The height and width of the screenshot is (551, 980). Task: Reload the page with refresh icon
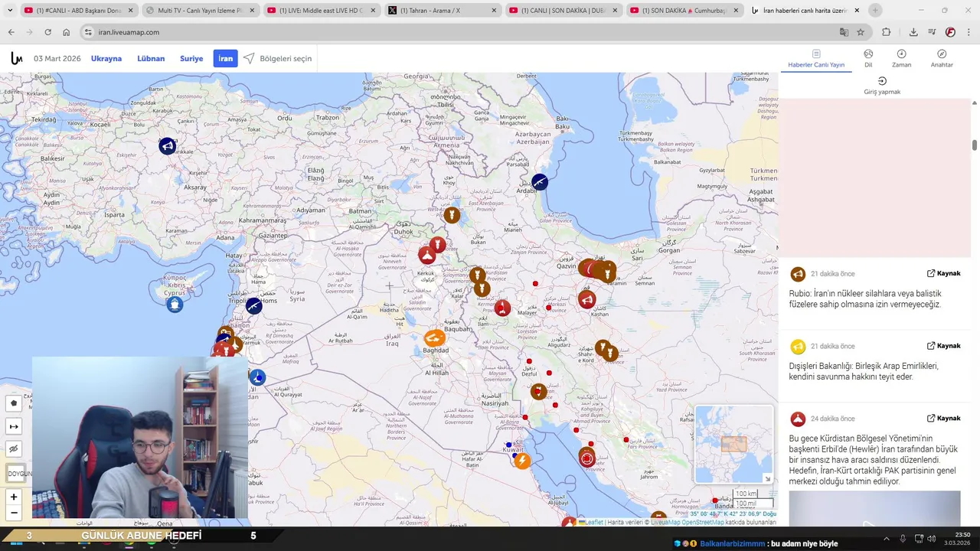click(48, 32)
